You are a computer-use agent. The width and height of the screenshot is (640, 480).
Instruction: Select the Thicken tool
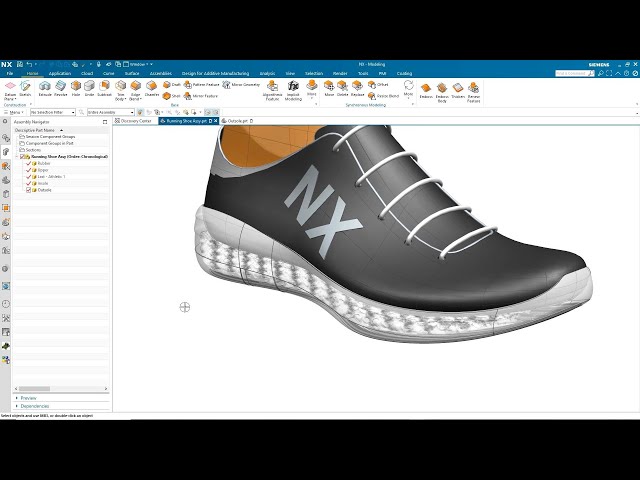pos(458,91)
